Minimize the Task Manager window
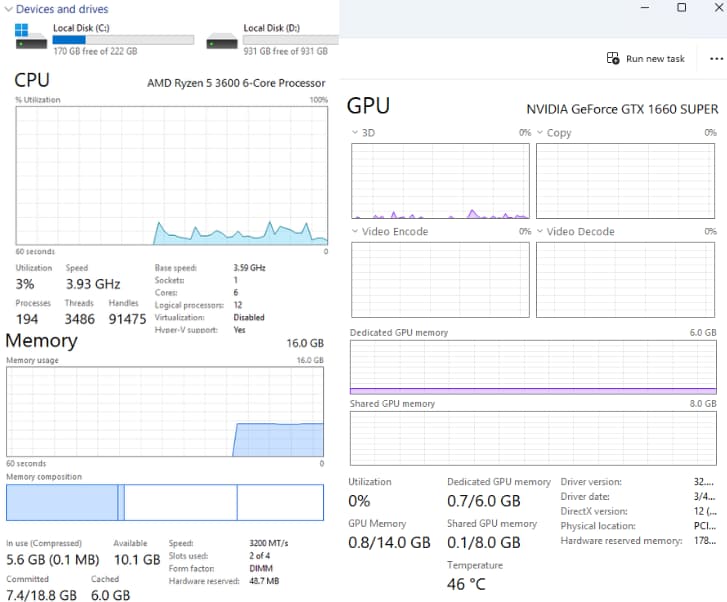The height and width of the screenshot is (602, 727). [645, 7]
